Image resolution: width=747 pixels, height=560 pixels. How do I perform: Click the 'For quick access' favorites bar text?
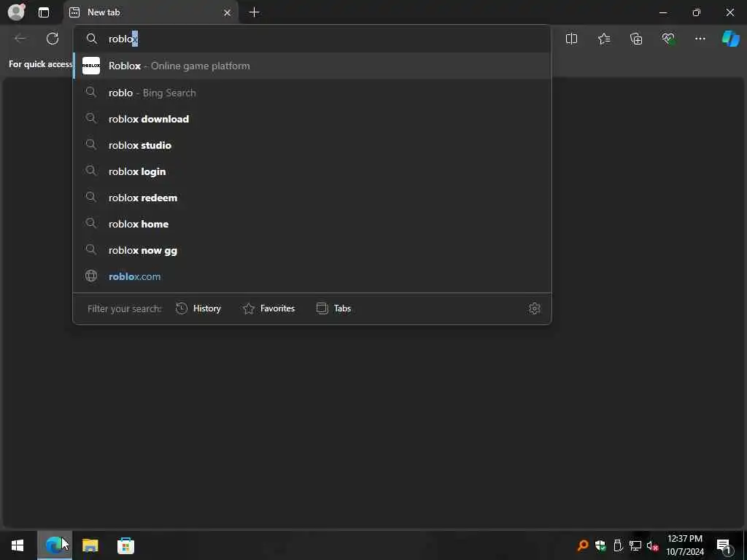click(41, 64)
